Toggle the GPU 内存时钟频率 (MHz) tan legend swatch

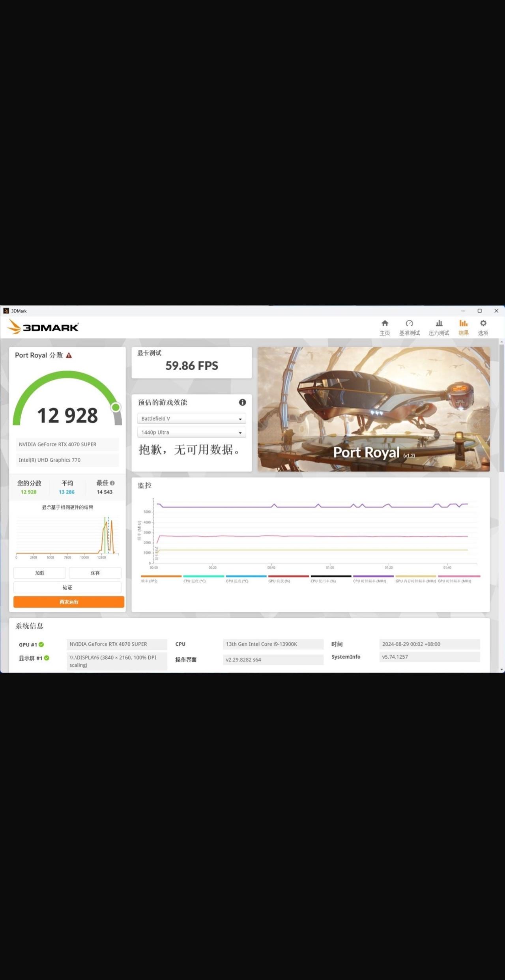coord(416,576)
